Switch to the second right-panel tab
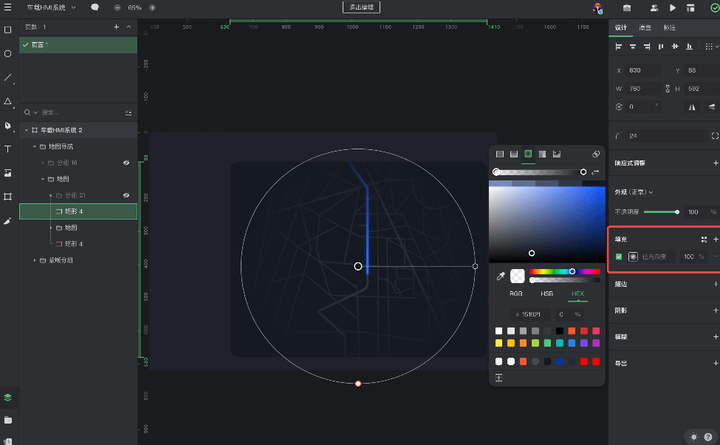Viewport: 720px width, 445px height. point(645,28)
